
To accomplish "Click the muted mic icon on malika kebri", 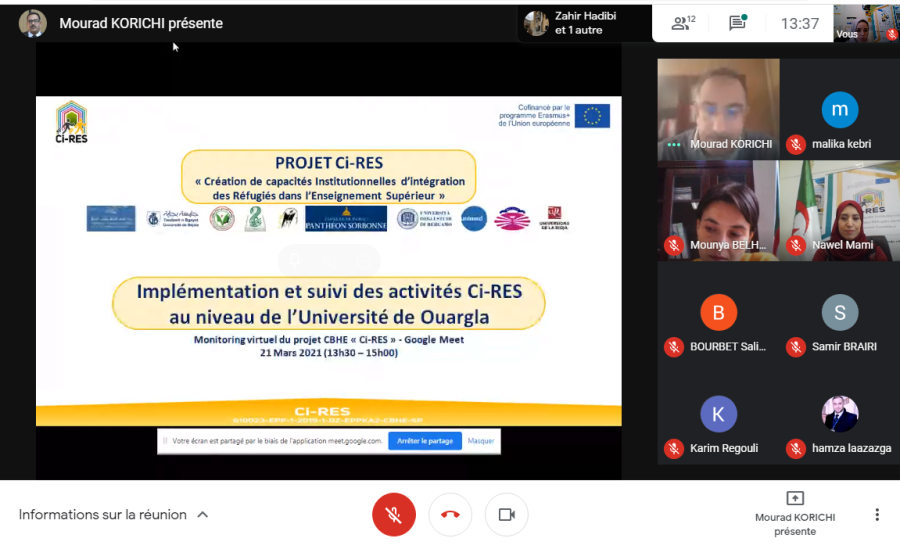I will [796, 144].
